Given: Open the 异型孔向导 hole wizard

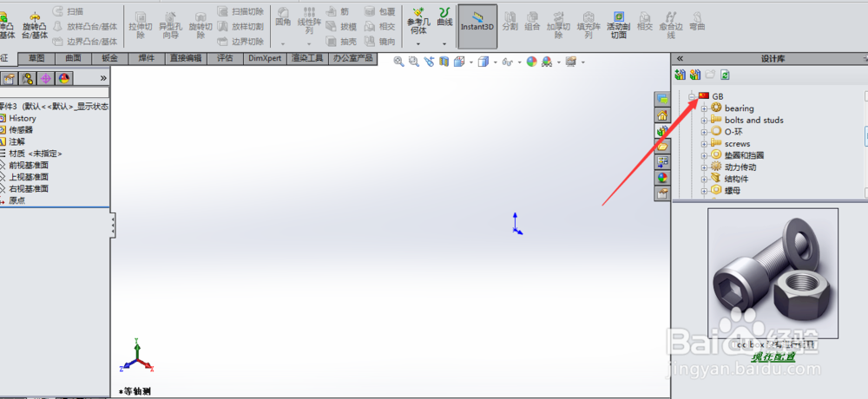Looking at the screenshot, I should (x=170, y=25).
